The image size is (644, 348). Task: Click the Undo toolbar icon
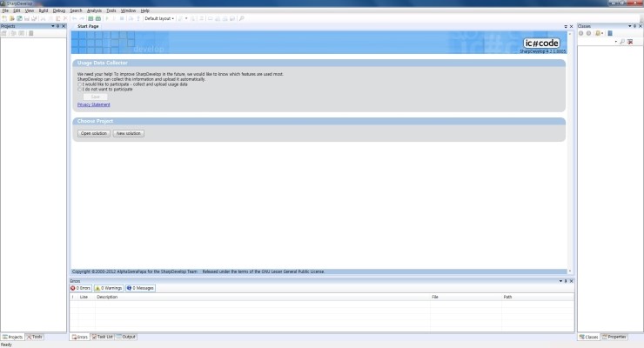pyautogui.click(x=74, y=18)
